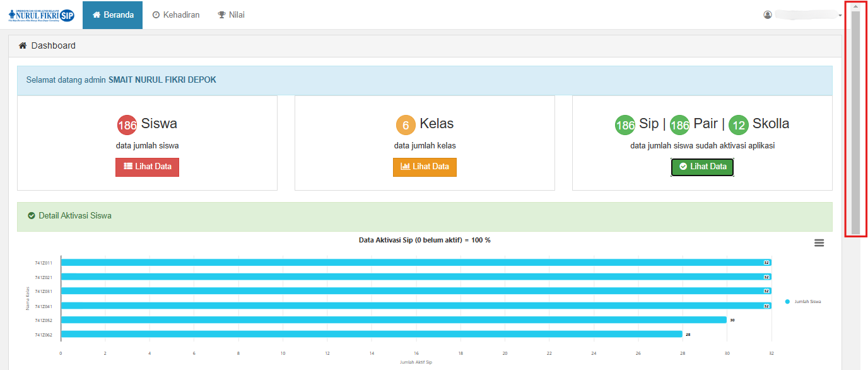Click the green 186 Sip badge
This screenshot has width=868, height=370.
[625, 125]
